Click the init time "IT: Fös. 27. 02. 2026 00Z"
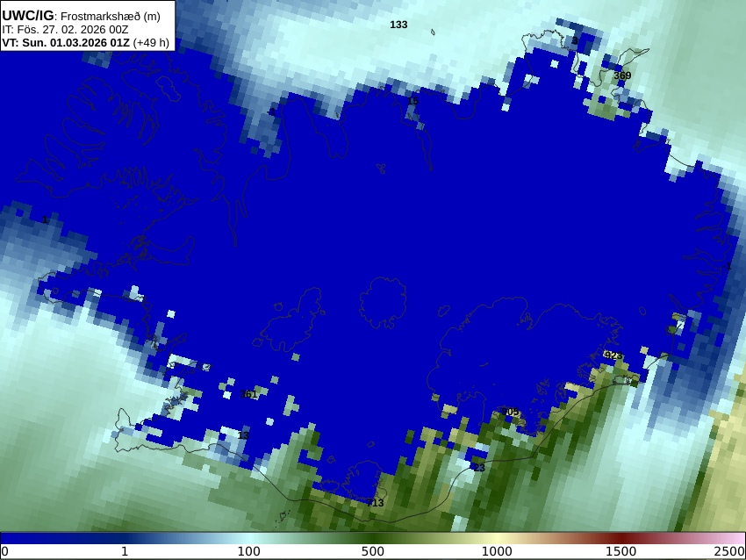Viewport: 746px width, 560px height. click(65, 29)
